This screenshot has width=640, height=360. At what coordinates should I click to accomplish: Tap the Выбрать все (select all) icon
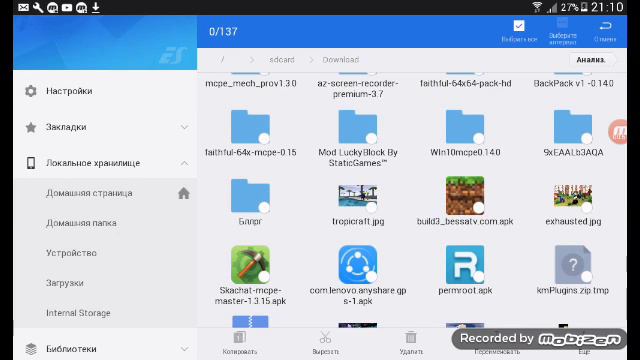click(x=519, y=26)
